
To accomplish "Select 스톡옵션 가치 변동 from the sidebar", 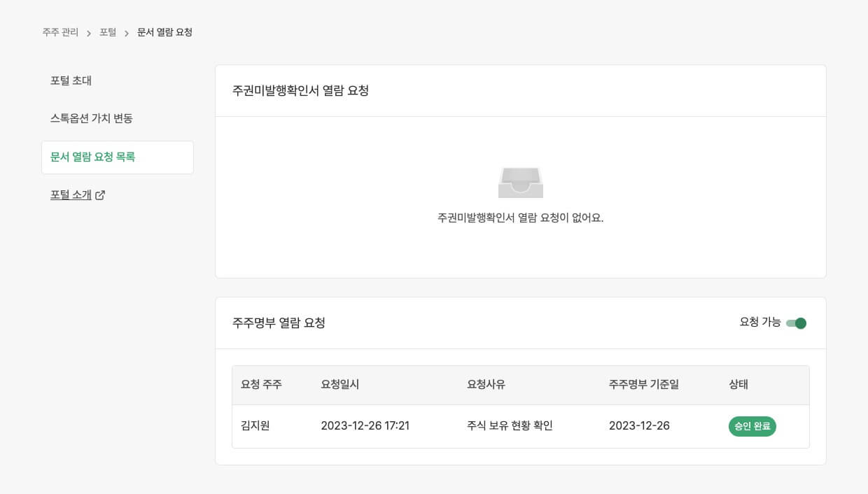I will tap(86, 118).
